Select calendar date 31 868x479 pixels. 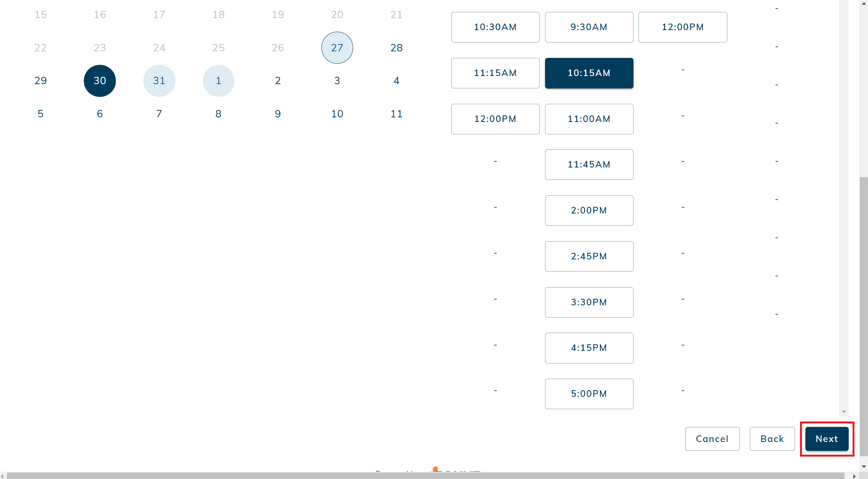(x=159, y=81)
